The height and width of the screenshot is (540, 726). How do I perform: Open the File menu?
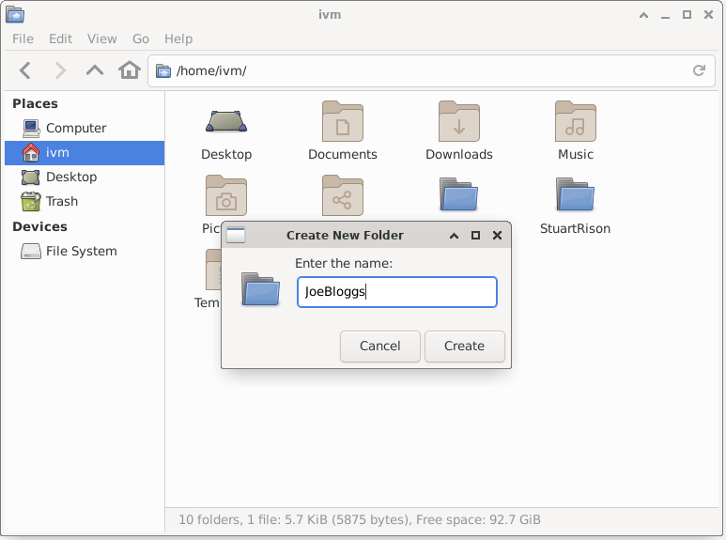[23, 39]
